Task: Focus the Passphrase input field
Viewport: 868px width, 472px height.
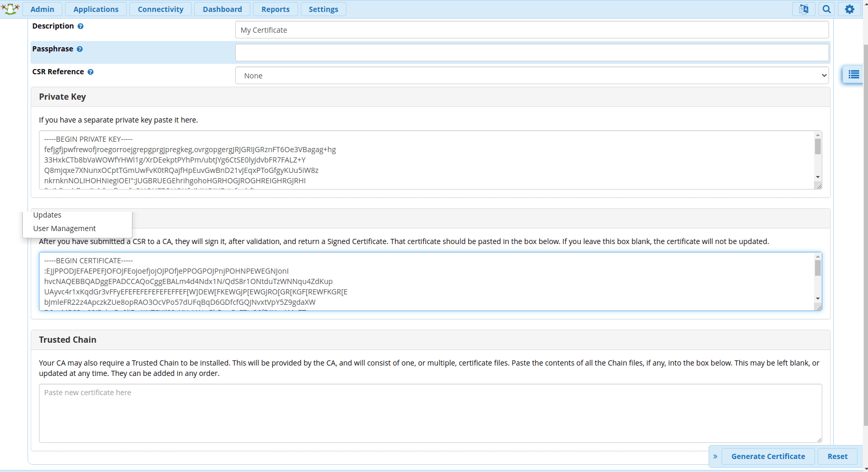Action: click(532, 52)
